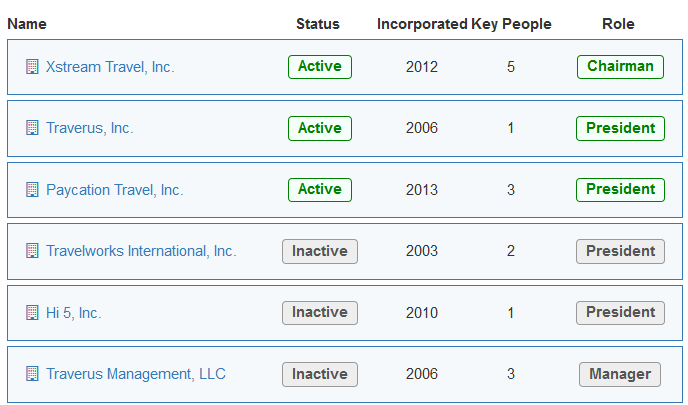Click building icon beside Traverus Management, LLC
The image size is (688, 405).
click(x=32, y=374)
